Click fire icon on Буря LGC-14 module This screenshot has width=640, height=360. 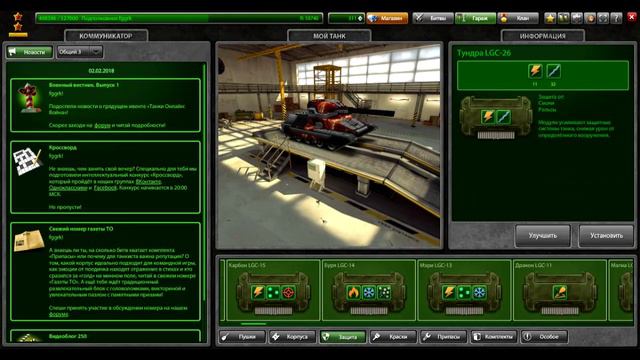tap(353, 292)
